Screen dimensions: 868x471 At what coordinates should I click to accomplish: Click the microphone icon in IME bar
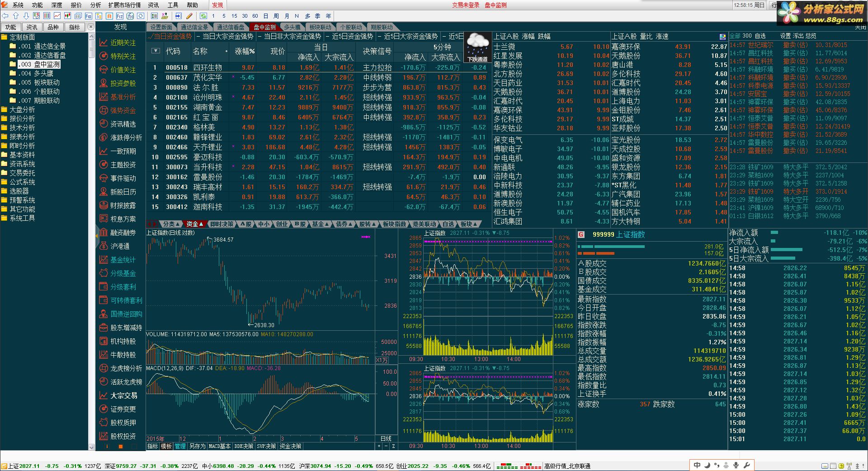(x=736, y=465)
